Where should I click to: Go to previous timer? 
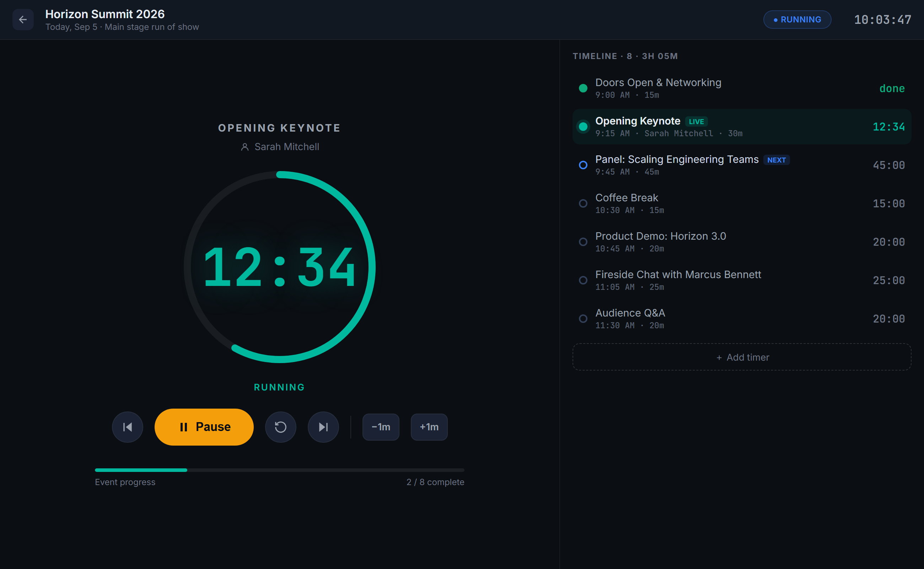click(x=128, y=427)
